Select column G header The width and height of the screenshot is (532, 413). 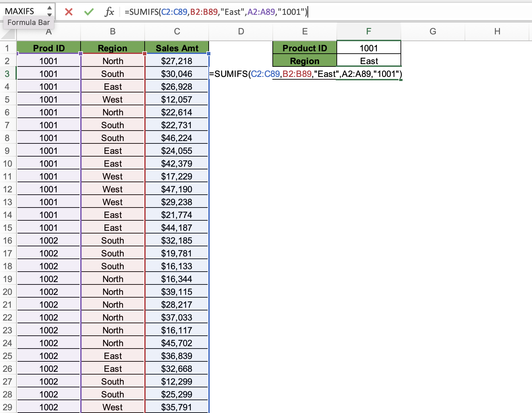click(433, 31)
